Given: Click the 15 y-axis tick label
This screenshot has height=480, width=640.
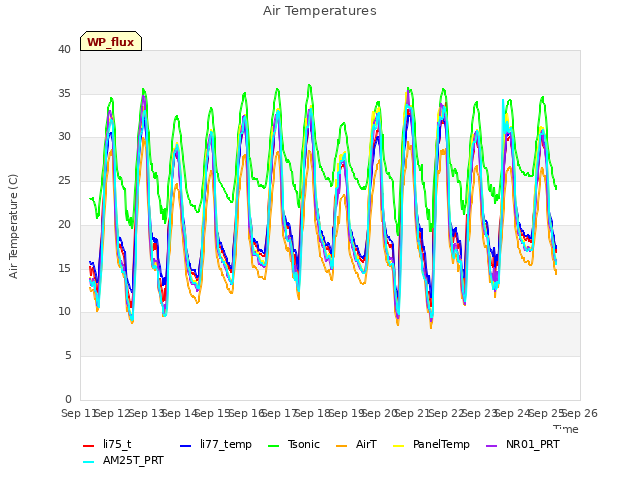Looking at the screenshot, I should [x=64, y=268].
